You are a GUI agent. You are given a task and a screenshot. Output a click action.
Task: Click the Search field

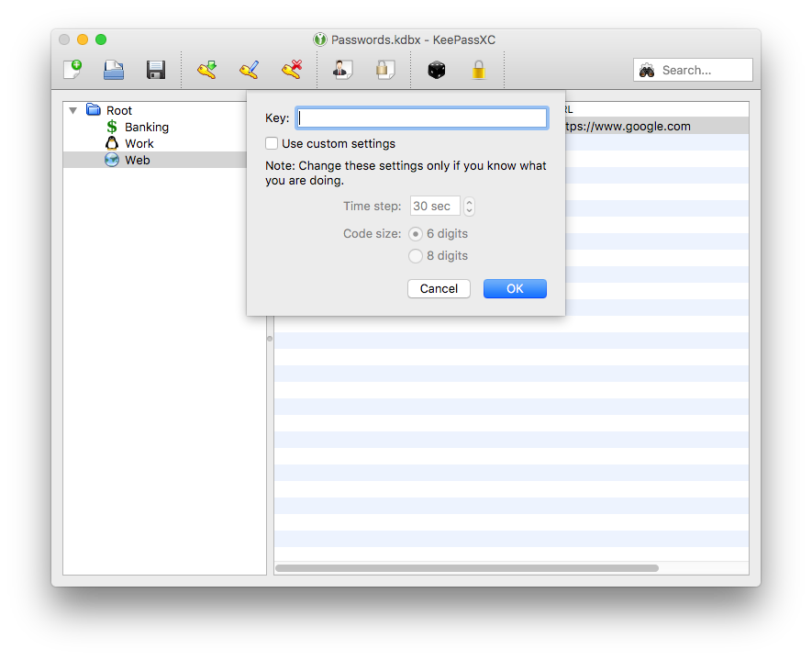pyautogui.click(x=693, y=70)
